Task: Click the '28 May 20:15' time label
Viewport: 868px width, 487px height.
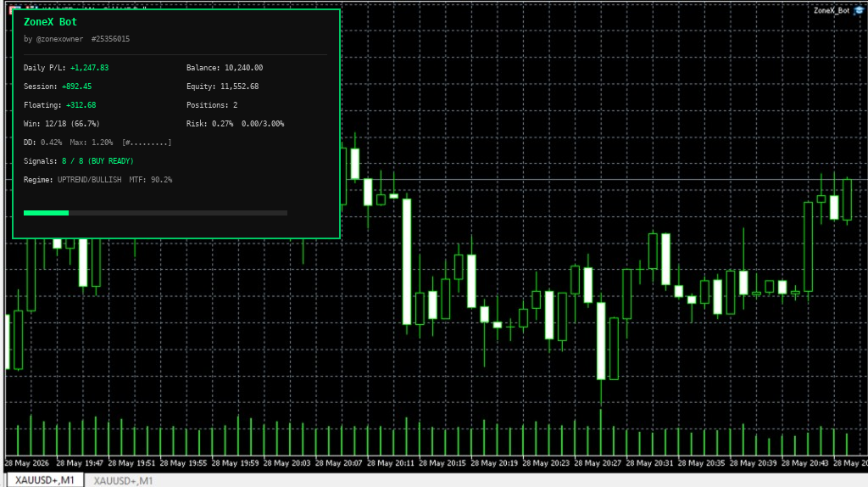Action: (442, 463)
